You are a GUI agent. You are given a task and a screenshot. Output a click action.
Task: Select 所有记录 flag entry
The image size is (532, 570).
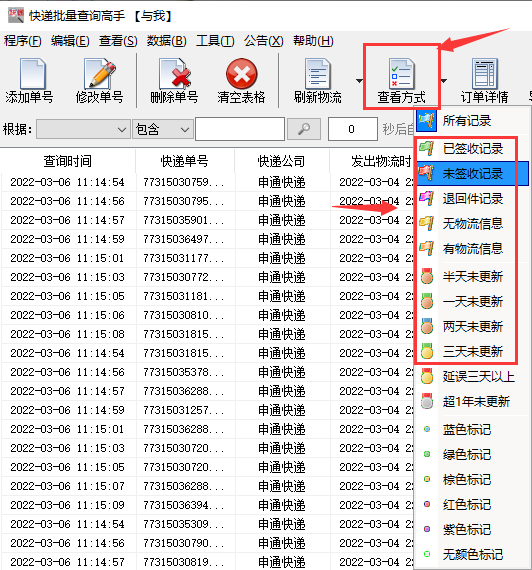473,120
